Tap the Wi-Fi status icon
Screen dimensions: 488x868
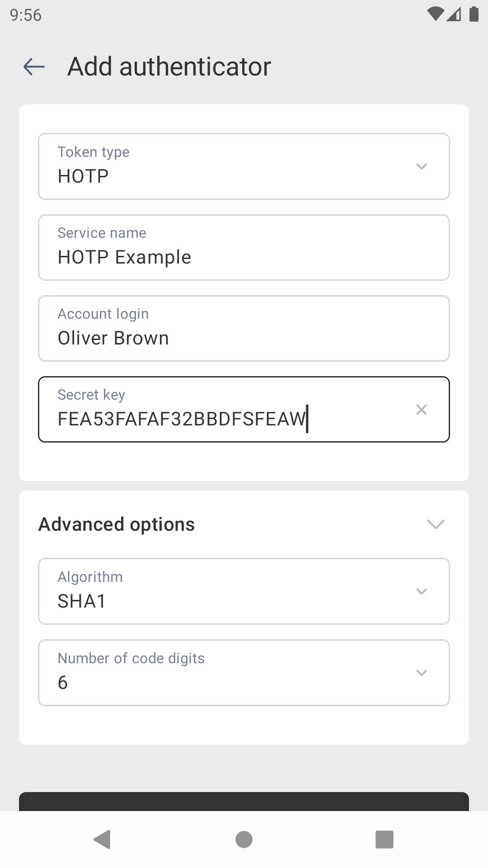tap(435, 14)
